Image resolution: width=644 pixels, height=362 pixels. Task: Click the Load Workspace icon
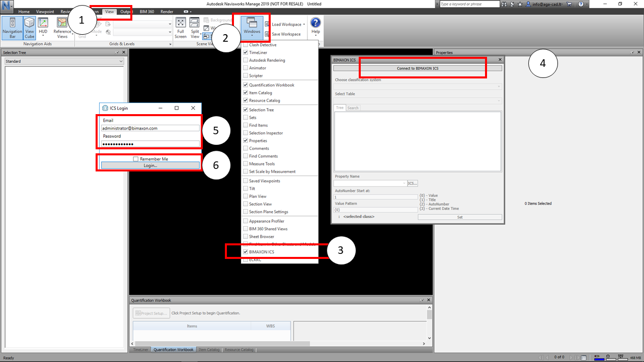(267, 24)
